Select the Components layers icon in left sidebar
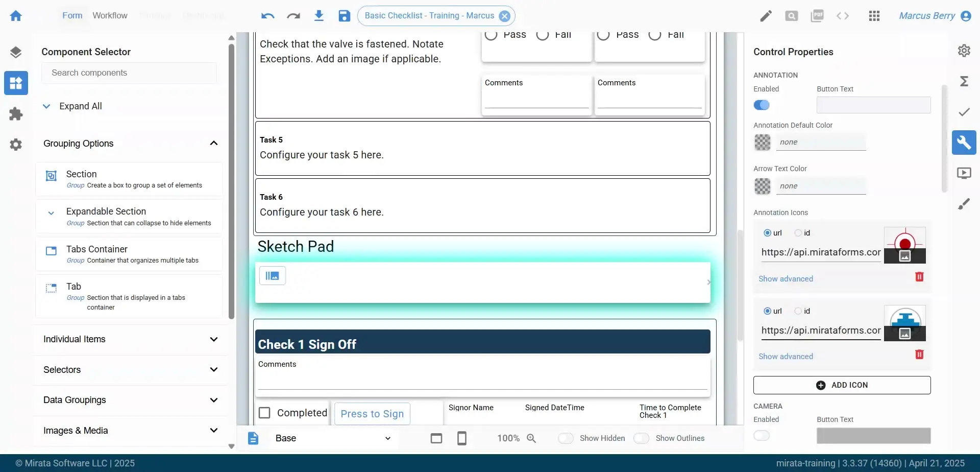The height and width of the screenshot is (472, 980). click(x=16, y=51)
